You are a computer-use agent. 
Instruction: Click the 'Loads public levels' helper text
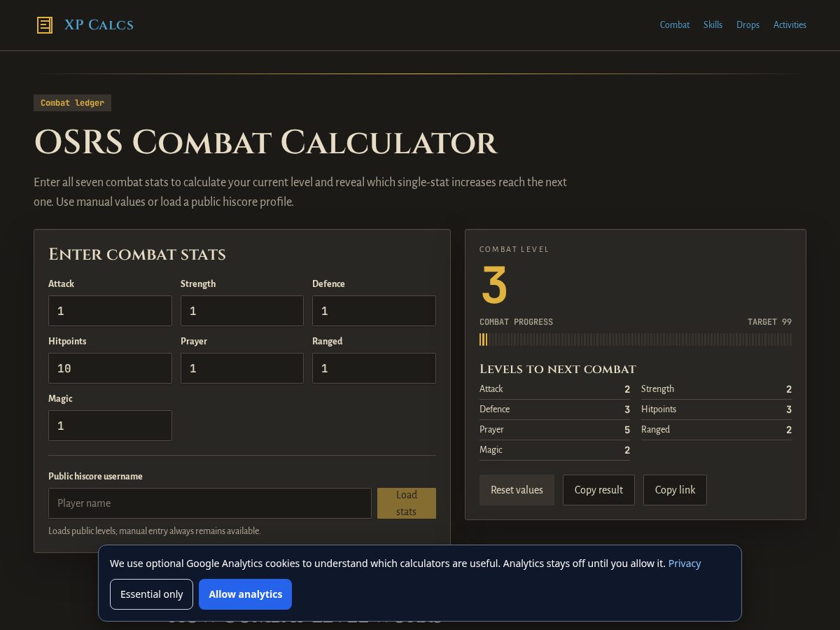(155, 531)
